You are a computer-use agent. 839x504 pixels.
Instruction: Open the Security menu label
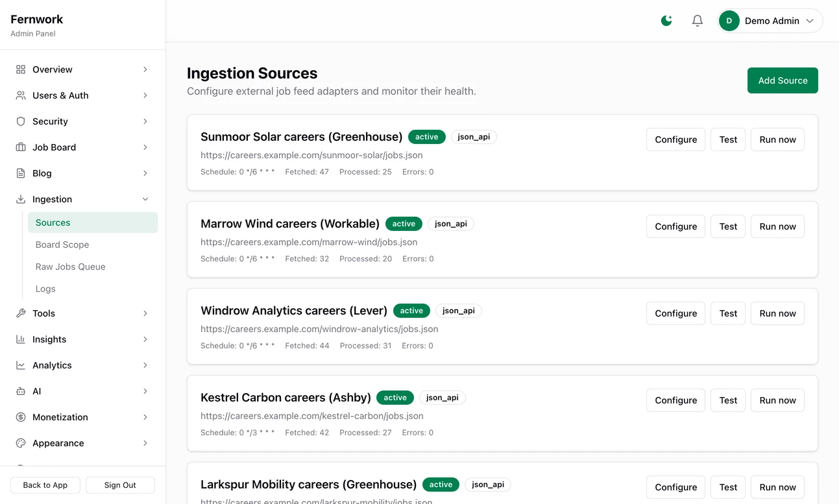click(x=50, y=121)
